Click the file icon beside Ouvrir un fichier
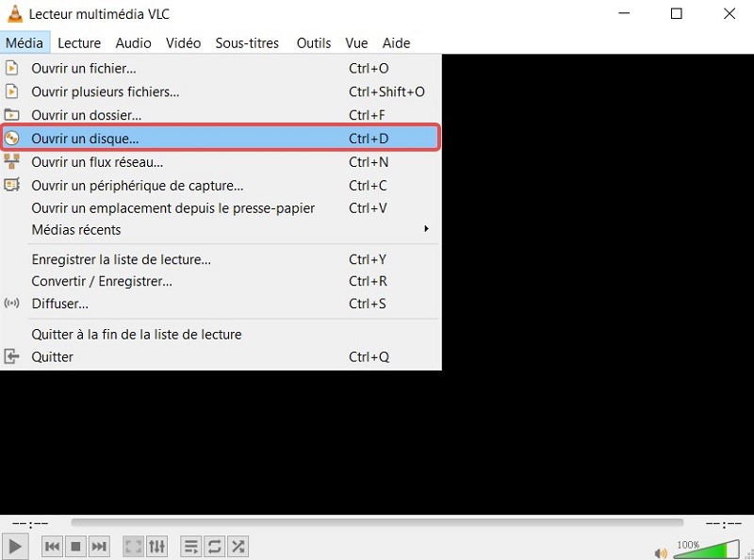The height and width of the screenshot is (560, 754). pyautogui.click(x=11, y=68)
